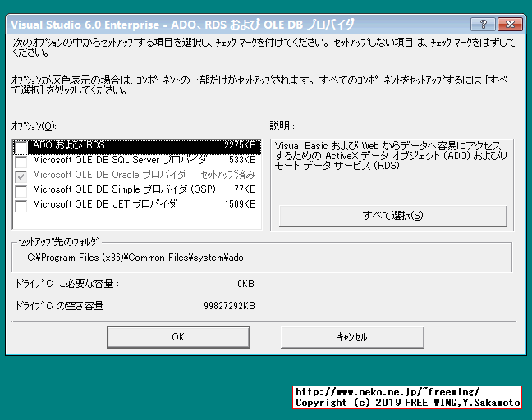Click the 説明 description text box
Screen dimensions: 532x420
392,156
